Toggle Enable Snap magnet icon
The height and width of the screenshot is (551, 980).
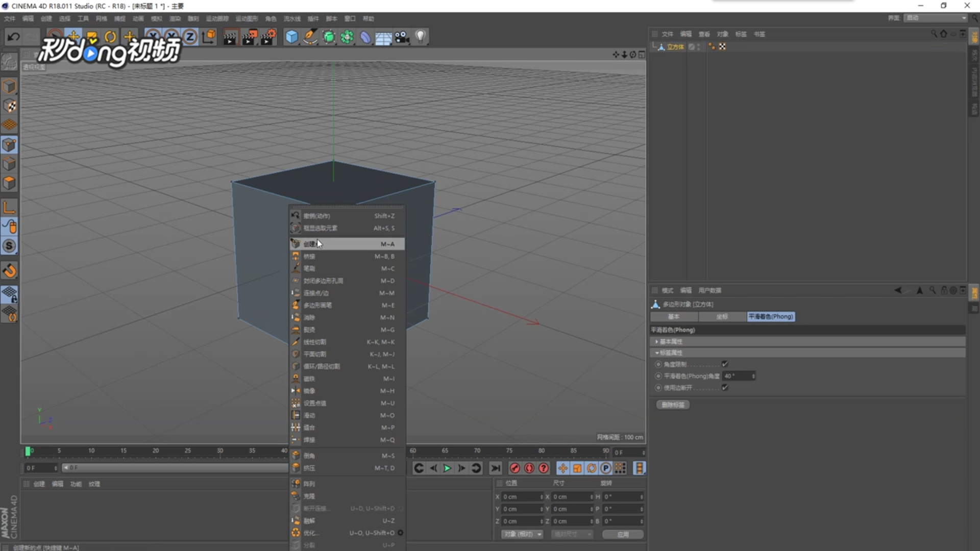coord(9,271)
